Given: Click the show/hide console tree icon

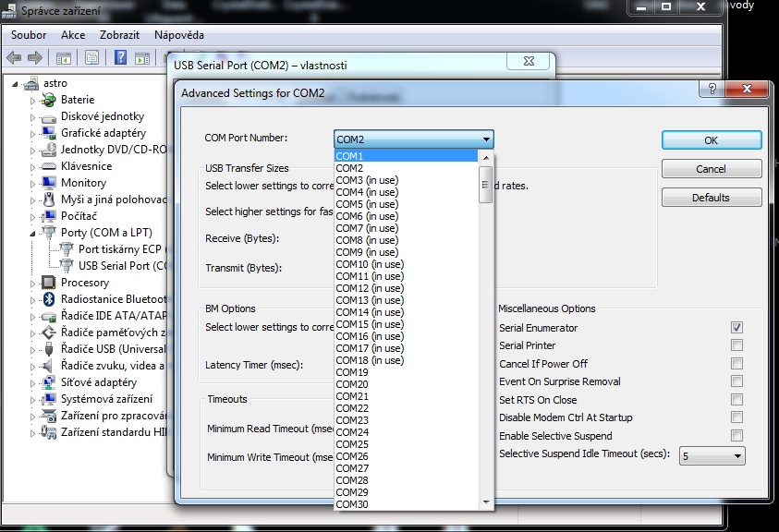Looking at the screenshot, I should pos(63,57).
